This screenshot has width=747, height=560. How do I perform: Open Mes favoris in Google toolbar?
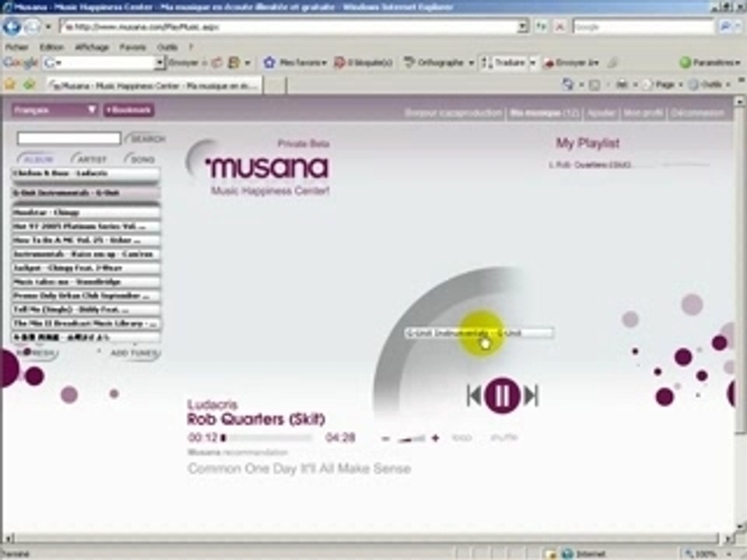coord(296,62)
